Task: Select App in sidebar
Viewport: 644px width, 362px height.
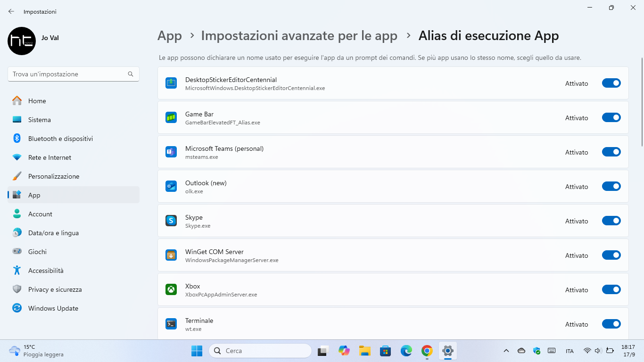Action: coord(74,195)
